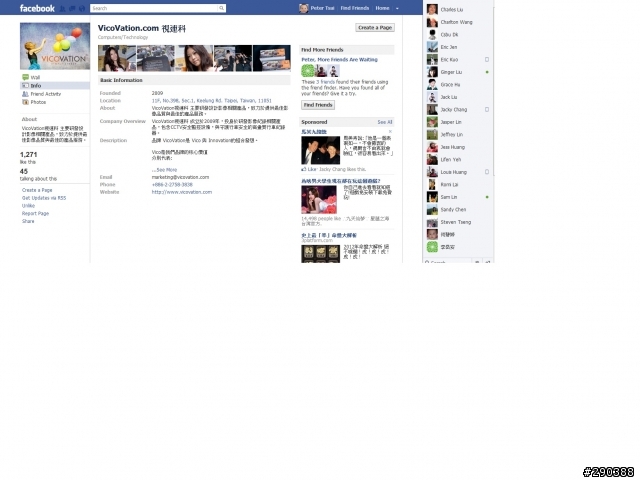Screen dimensions: 640x480
Task: Open the www.vicovation.com website link
Action: click(182, 192)
